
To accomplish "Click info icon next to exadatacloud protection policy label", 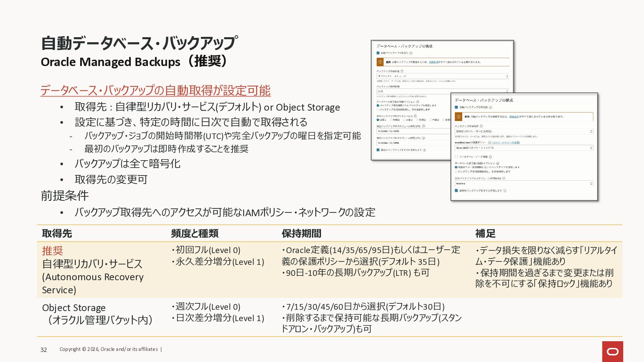I will coord(490,142).
